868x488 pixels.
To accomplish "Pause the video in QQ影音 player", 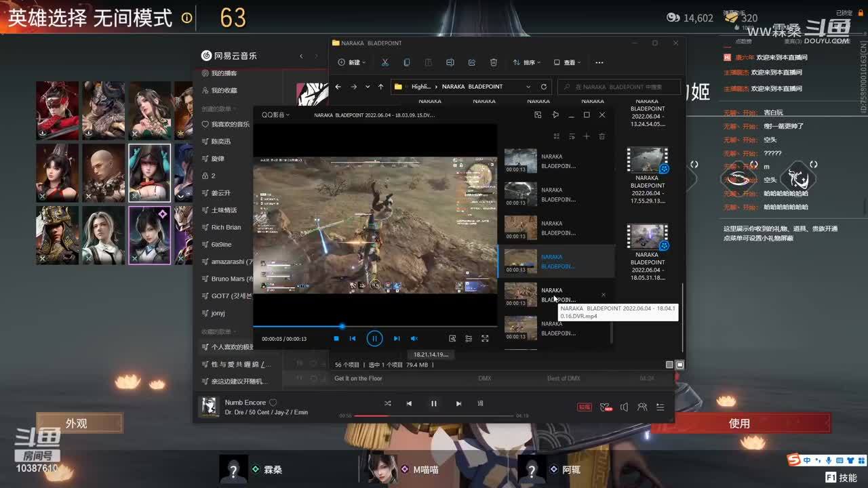I will pos(374,338).
